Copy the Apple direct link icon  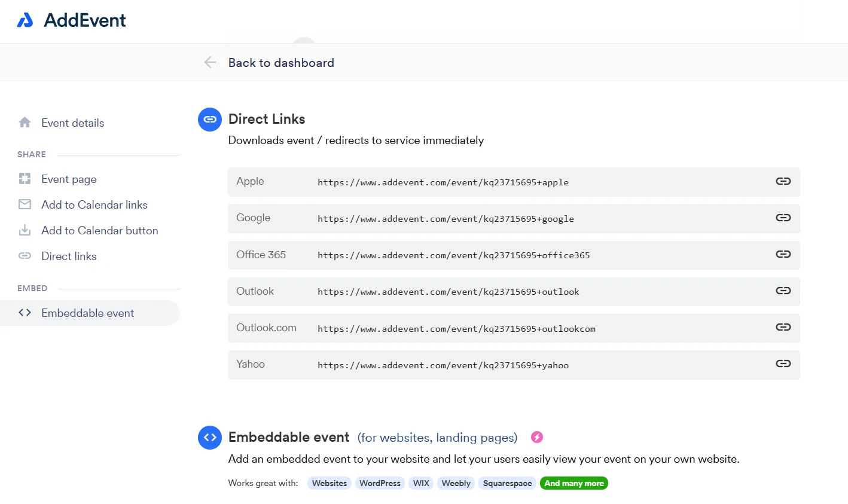tap(783, 181)
